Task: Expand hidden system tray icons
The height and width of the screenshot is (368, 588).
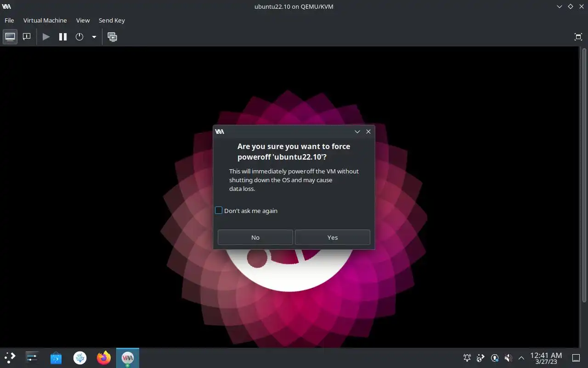Action: point(521,357)
